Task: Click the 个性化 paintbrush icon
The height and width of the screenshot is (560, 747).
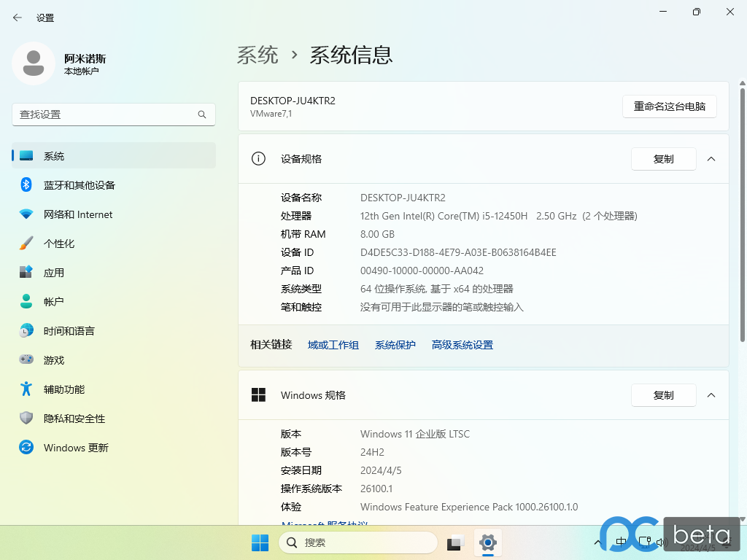Action: (26, 244)
